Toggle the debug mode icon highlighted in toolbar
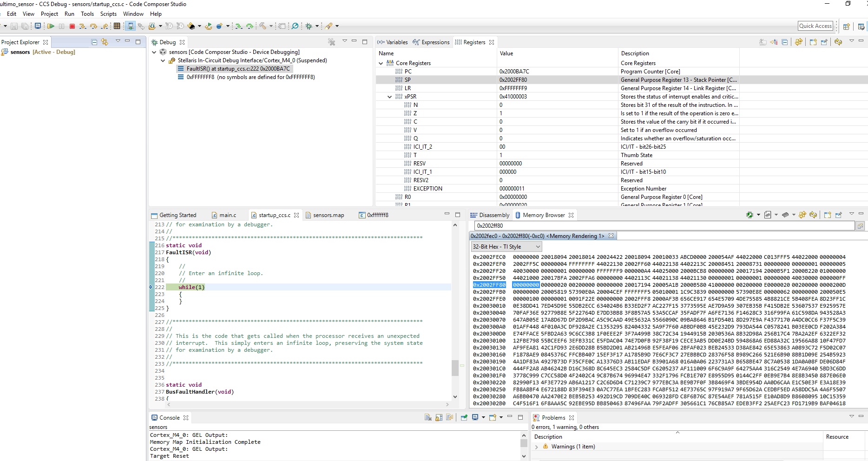868x461 pixels. (130, 26)
